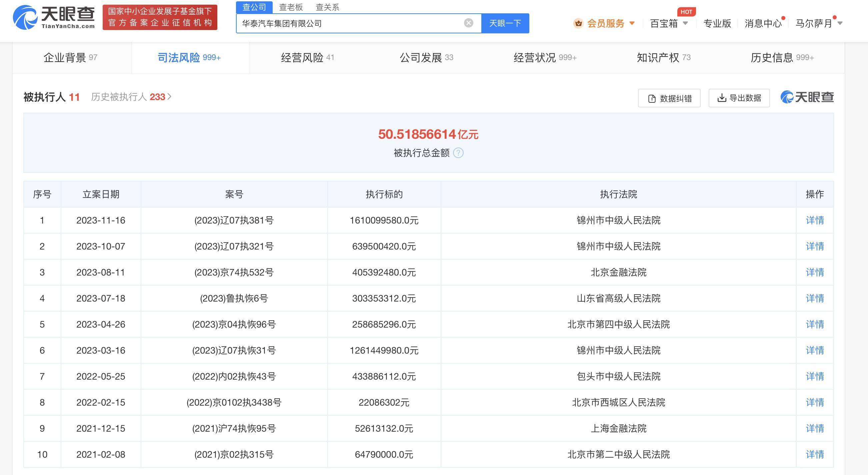
Task: Click the 天眼查 watermark logo at right
Action: (807, 97)
